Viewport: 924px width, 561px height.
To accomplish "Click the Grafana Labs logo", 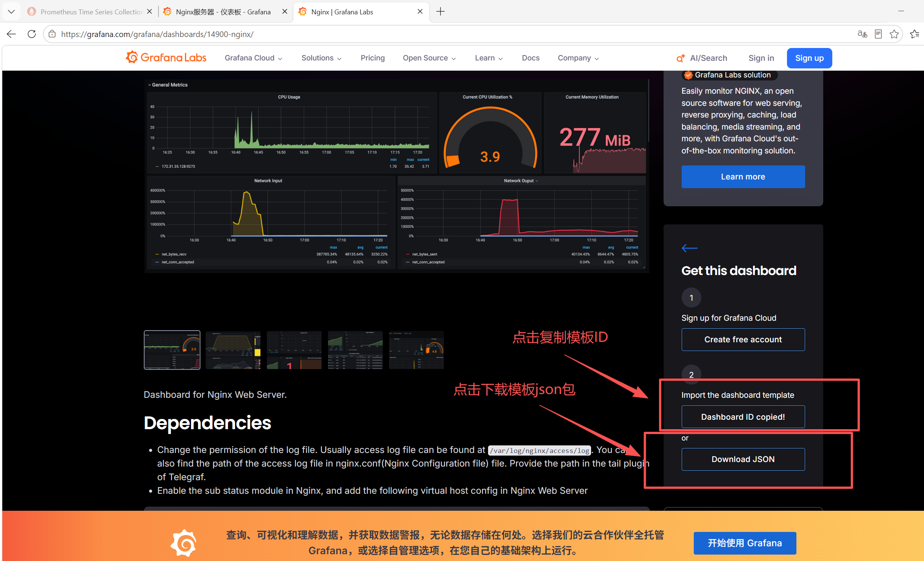I will point(166,58).
